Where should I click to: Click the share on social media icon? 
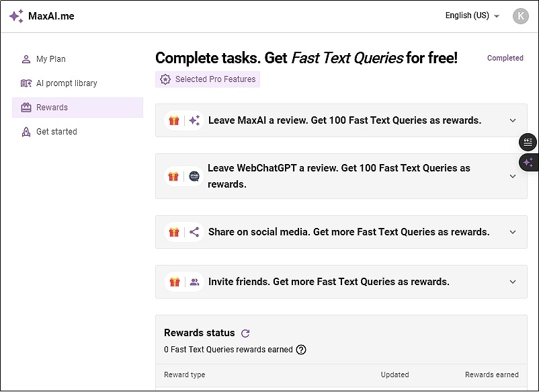tap(193, 231)
